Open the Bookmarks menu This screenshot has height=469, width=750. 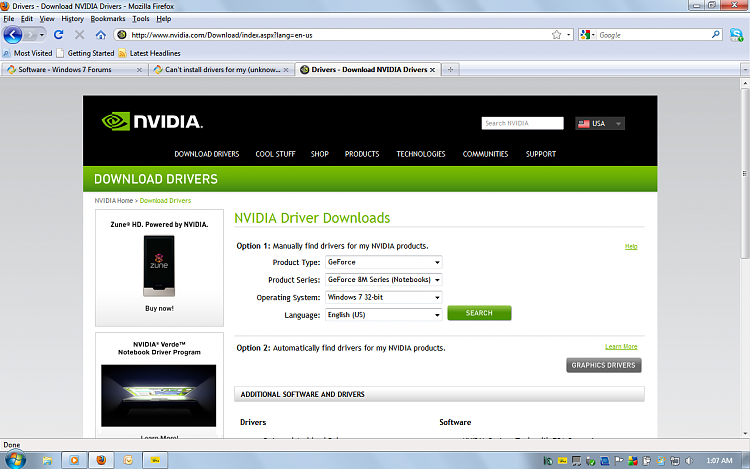click(x=108, y=19)
